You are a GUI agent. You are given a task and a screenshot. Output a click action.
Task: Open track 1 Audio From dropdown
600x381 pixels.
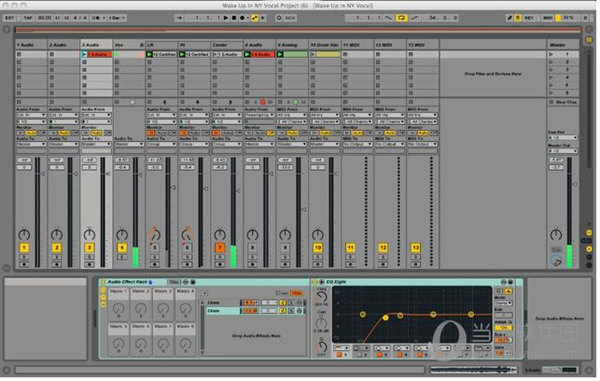pos(31,115)
